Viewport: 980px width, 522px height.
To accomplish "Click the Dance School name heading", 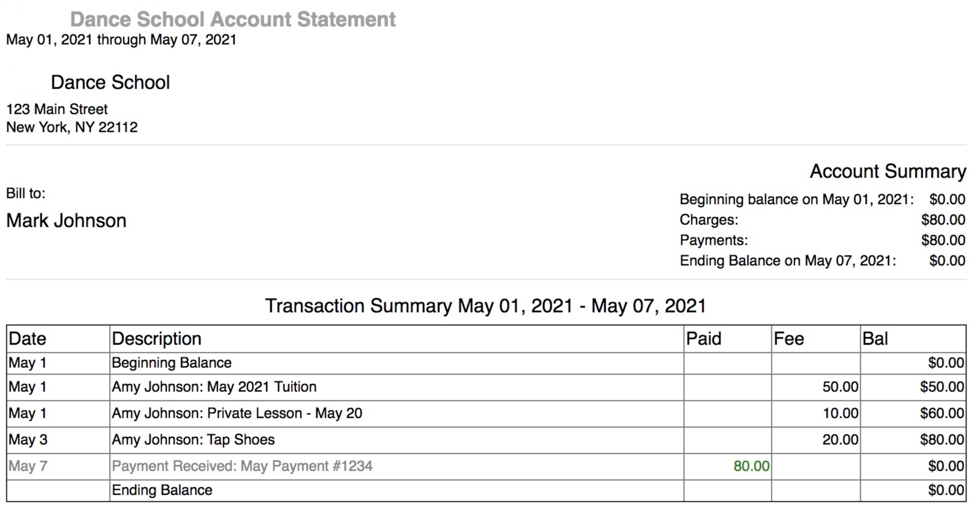I will pyautogui.click(x=110, y=82).
